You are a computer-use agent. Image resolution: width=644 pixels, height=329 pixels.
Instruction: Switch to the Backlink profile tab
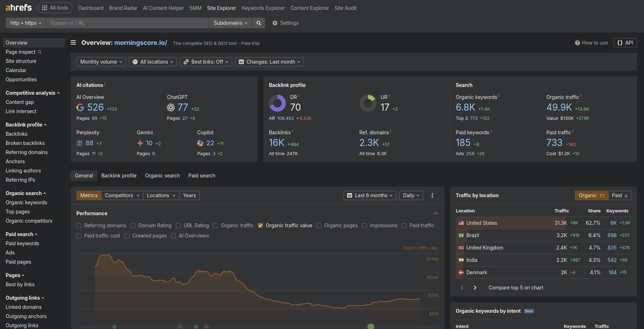(119, 176)
